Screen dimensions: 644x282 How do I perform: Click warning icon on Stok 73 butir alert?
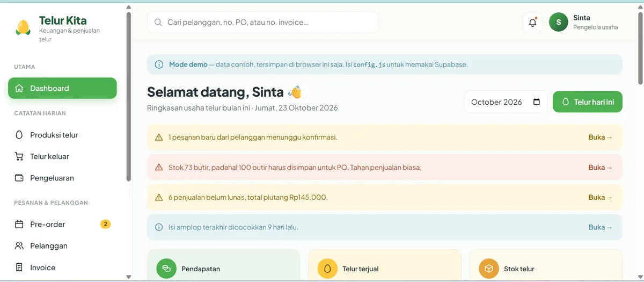159,168
